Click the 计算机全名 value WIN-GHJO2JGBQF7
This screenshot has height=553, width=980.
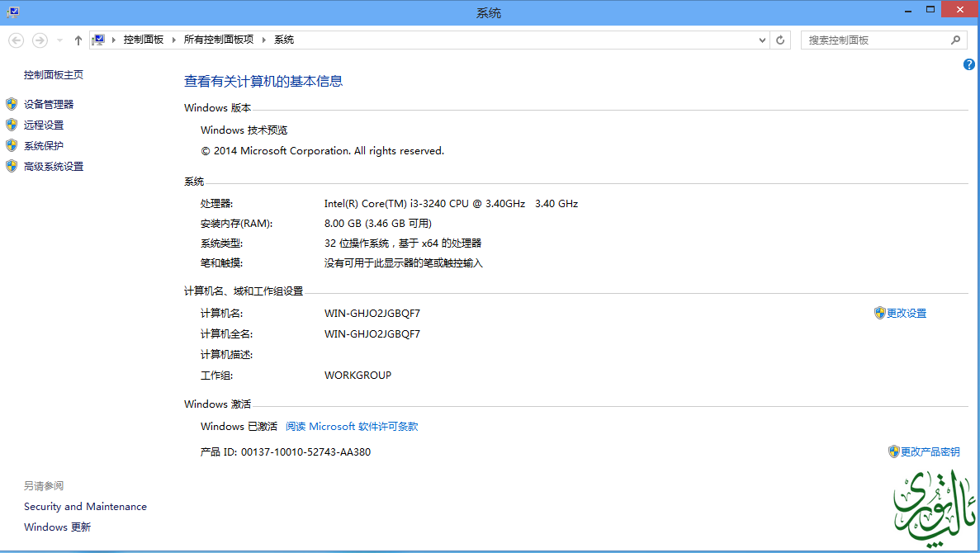(372, 333)
